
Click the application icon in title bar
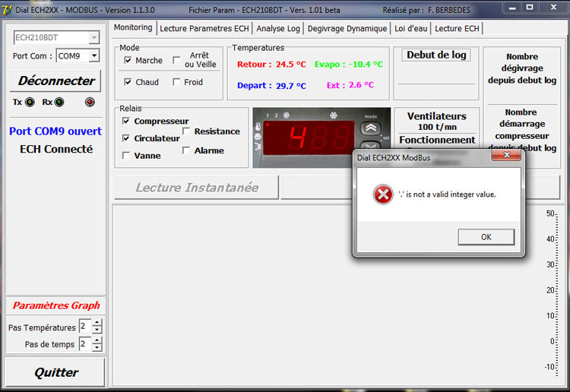[8, 8]
